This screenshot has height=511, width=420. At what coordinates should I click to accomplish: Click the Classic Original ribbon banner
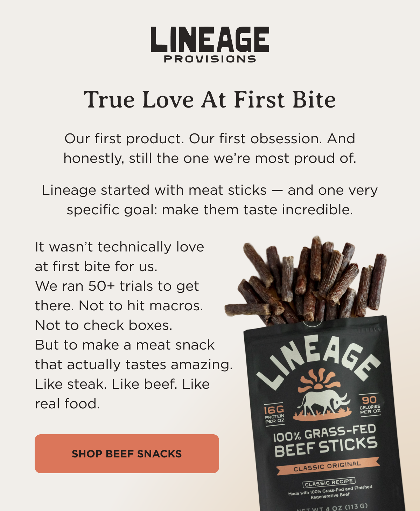tap(328, 466)
